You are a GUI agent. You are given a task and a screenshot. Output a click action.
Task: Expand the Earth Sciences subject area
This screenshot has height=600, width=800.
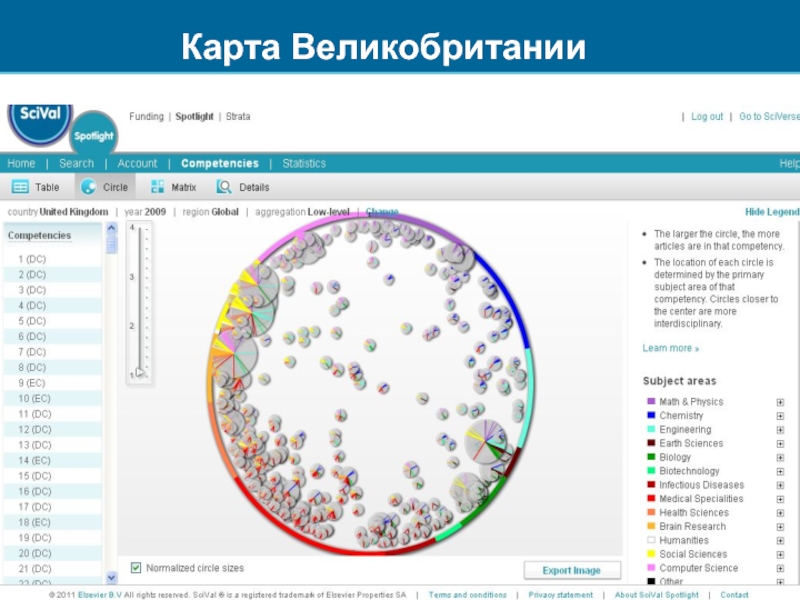click(x=780, y=443)
